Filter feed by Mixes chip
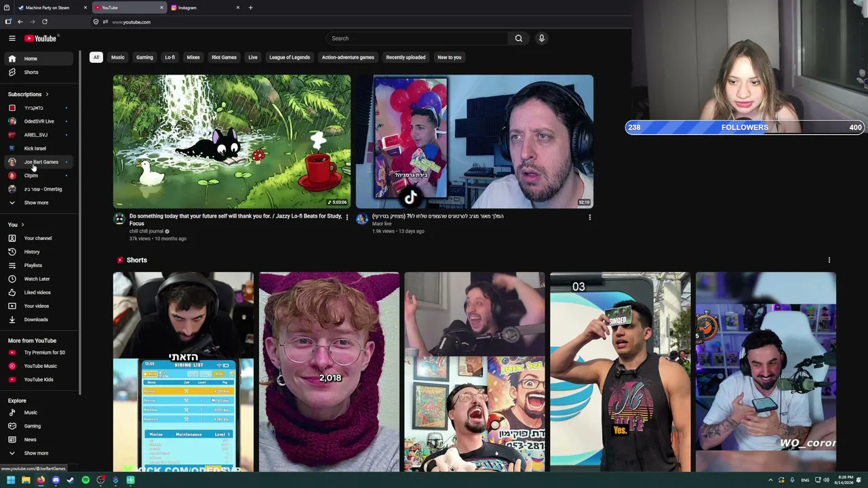This screenshot has height=488, width=868. pos(193,57)
